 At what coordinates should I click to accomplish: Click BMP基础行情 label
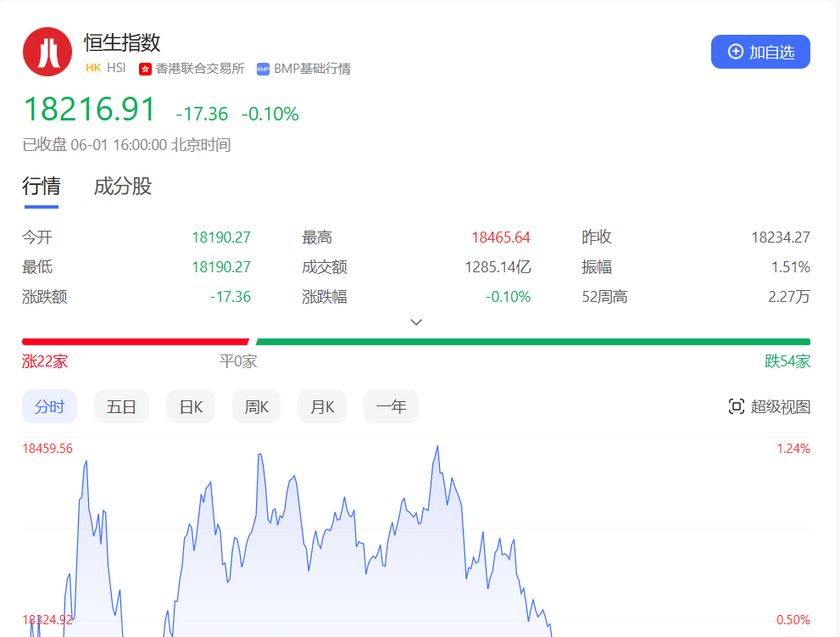point(312,69)
